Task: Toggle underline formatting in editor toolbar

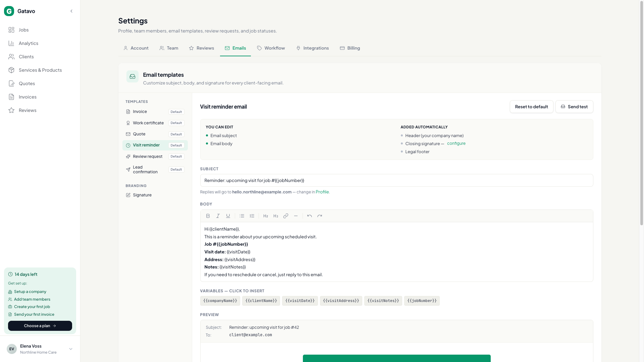Action: (x=228, y=216)
